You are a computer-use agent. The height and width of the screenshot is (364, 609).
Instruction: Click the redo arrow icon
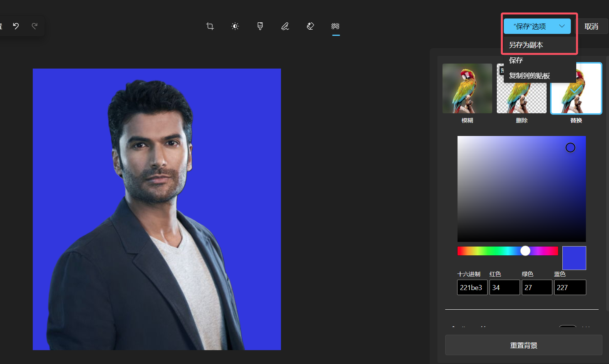[x=34, y=26]
